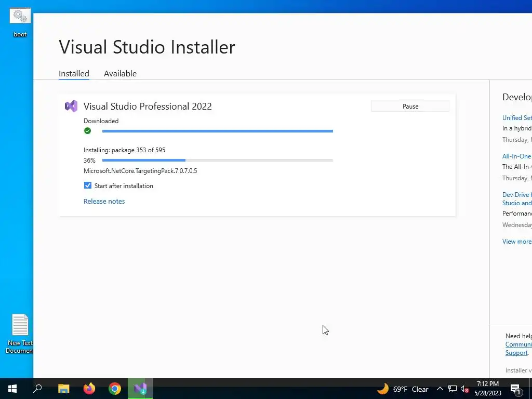Screen dimensions: 532x399
Task: Open network status tray icon
Action: coord(453,389)
